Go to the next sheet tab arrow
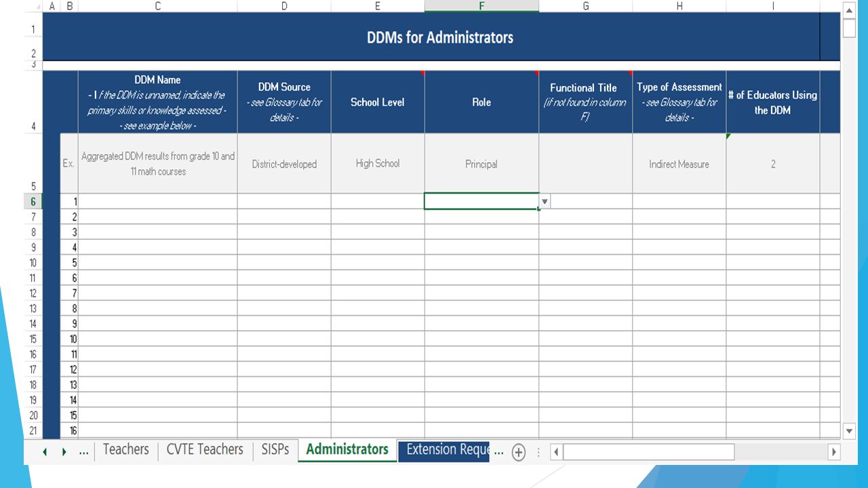Image resolution: width=868 pixels, height=488 pixels. [x=64, y=452]
